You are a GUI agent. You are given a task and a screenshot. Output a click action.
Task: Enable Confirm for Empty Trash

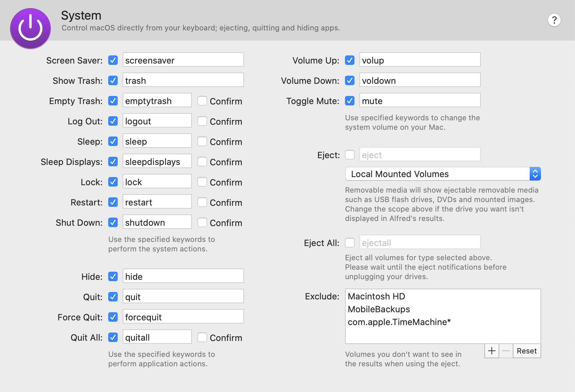202,101
